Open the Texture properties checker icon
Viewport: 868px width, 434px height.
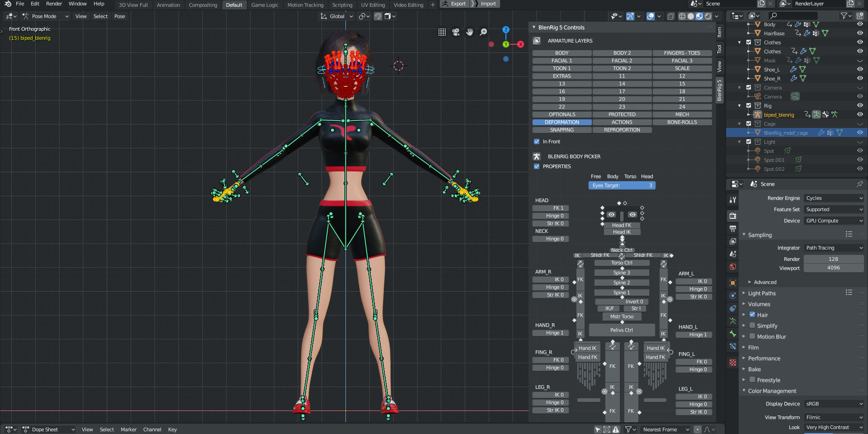pyautogui.click(x=733, y=363)
